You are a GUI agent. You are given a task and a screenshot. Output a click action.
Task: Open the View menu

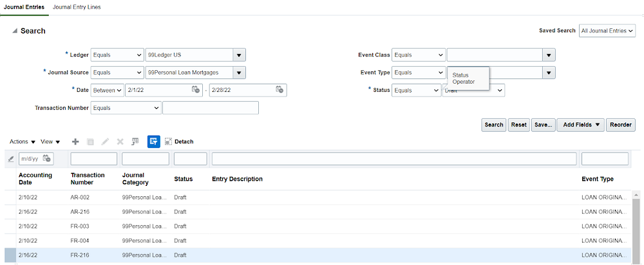[x=50, y=142]
